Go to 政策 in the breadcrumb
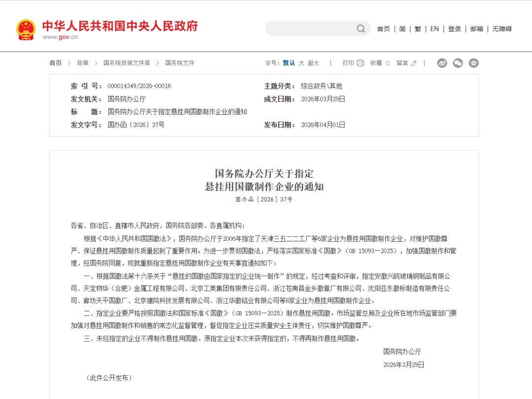This screenshot has height=399, width=532. pyautogui.click(x=83, y=63)
